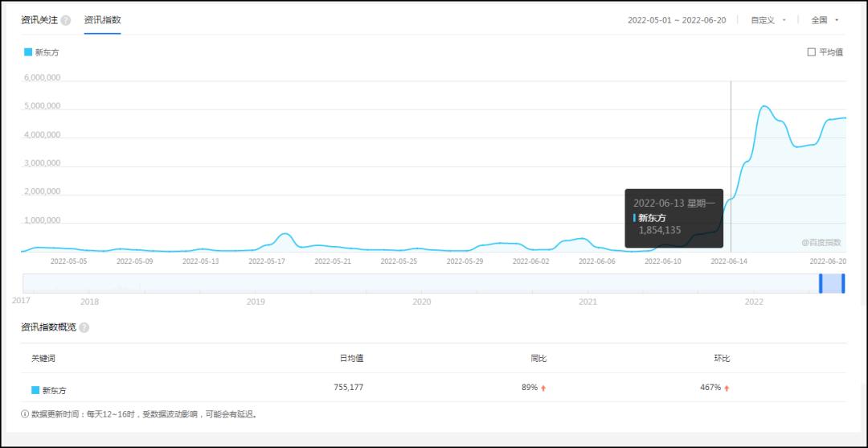
Task: Open help icon next to 资讯关注
Action: (x=66, y=20)
